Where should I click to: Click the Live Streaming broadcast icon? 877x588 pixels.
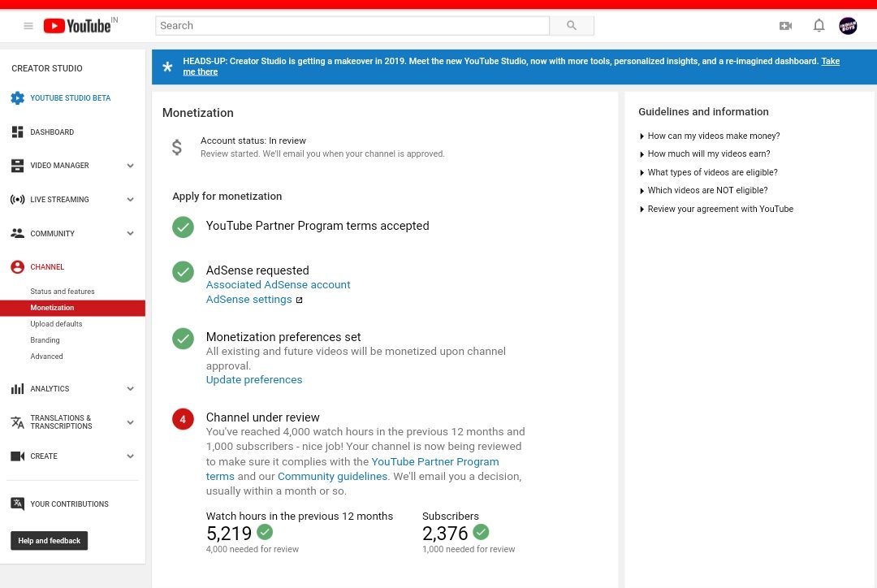[17, 199]
